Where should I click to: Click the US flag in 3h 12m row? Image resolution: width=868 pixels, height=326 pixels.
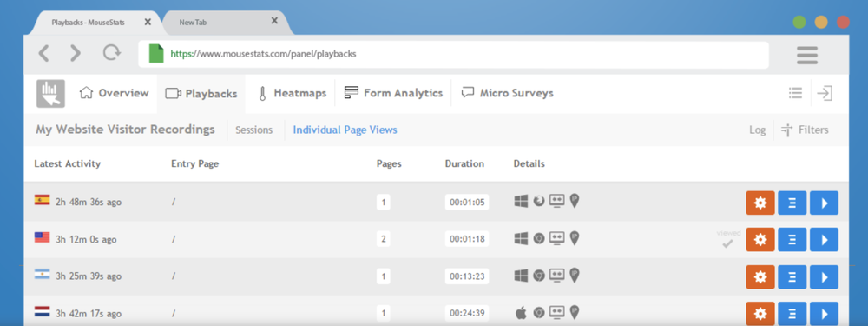(42, 237)
